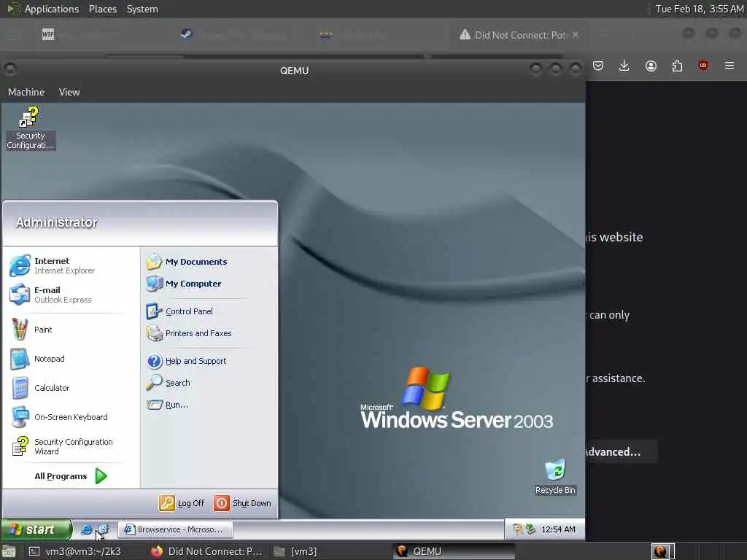The width and height of the screenshot is (747, 560).
Task: Launch Internet Explorer quick launch icon
Action: pyautogui.click(x=86, y=529)
